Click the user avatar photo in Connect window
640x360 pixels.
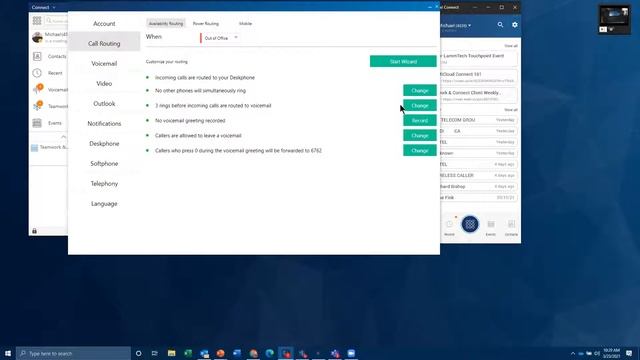(x=37, y=38)
